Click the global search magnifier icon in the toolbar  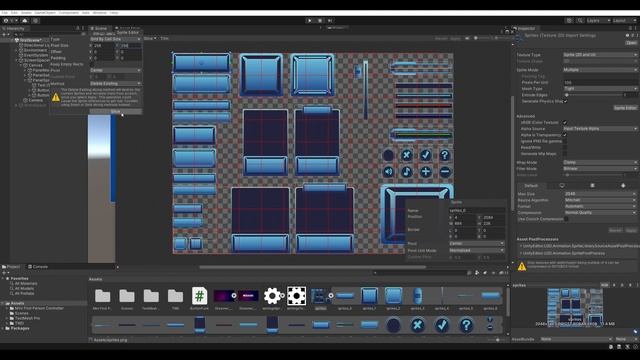pos(580,20)
